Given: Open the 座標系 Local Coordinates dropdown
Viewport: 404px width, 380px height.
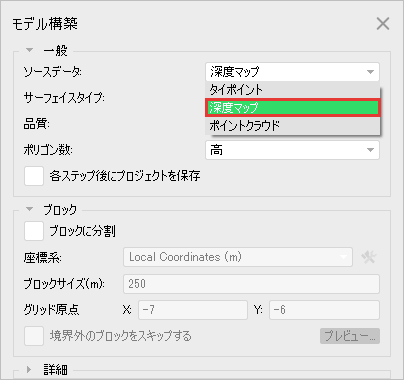Looking at the screenshot, I should click(x=238, y=257).
